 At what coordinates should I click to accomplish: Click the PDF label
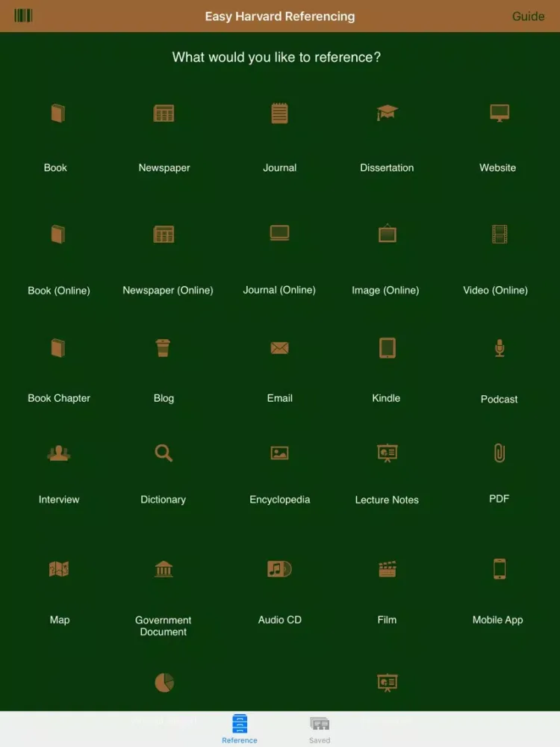tap(499, 499)
